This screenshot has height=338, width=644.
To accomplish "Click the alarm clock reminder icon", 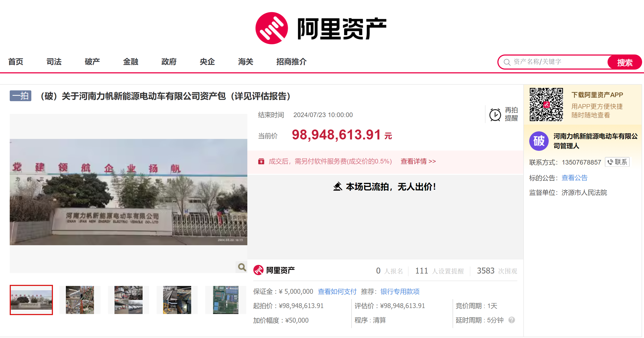I will pos(495,115).
